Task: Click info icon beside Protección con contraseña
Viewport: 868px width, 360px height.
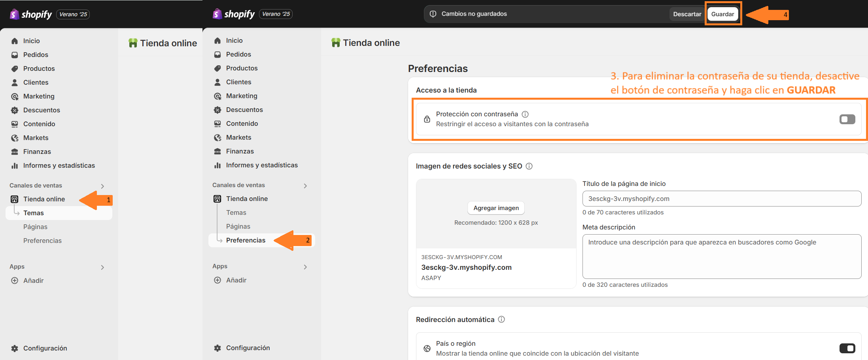Action: point(525,114)
